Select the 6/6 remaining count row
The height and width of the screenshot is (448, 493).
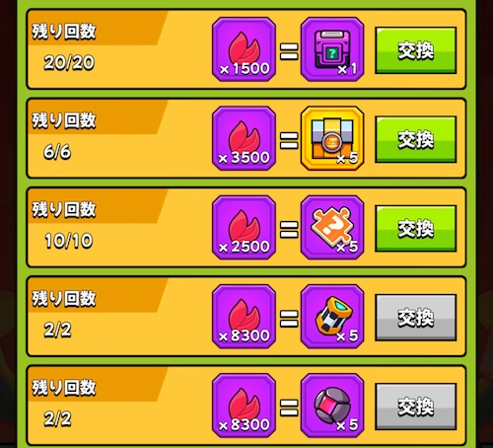(x=246, y=138)
